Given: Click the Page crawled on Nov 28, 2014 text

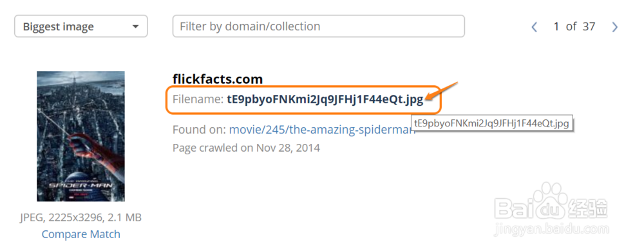Looking at the screenshot, I should tap(246, 147).
